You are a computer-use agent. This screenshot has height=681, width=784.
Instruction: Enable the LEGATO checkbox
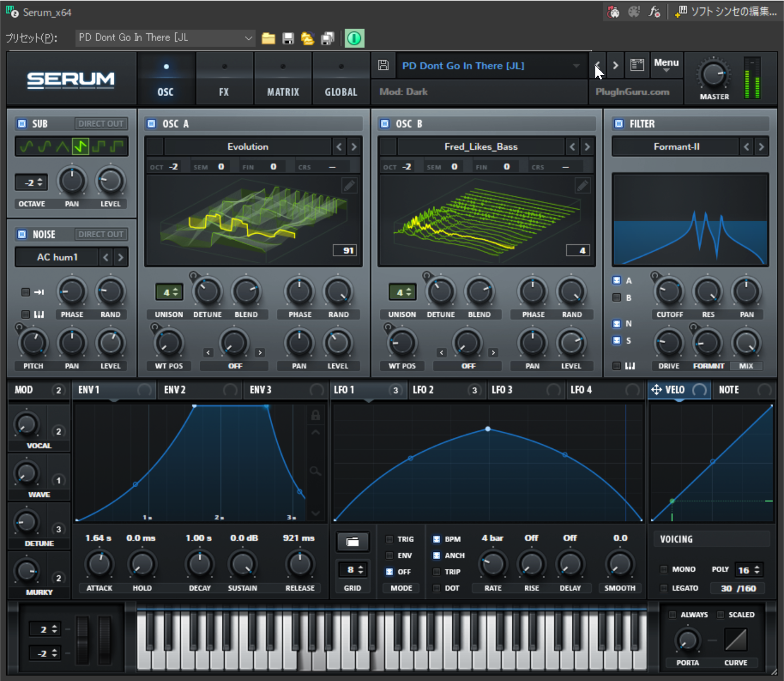(664, 588)
